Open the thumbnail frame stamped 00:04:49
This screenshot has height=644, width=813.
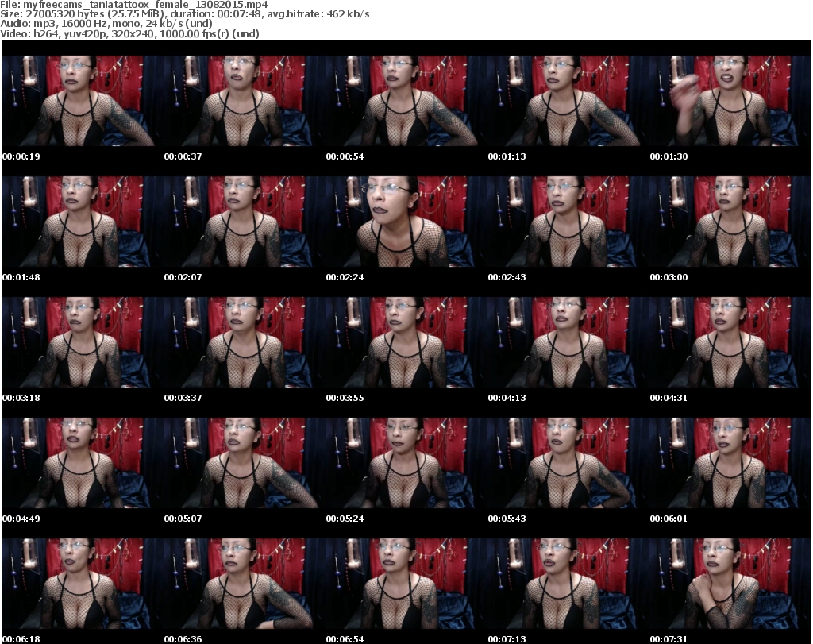click(83, 463)
